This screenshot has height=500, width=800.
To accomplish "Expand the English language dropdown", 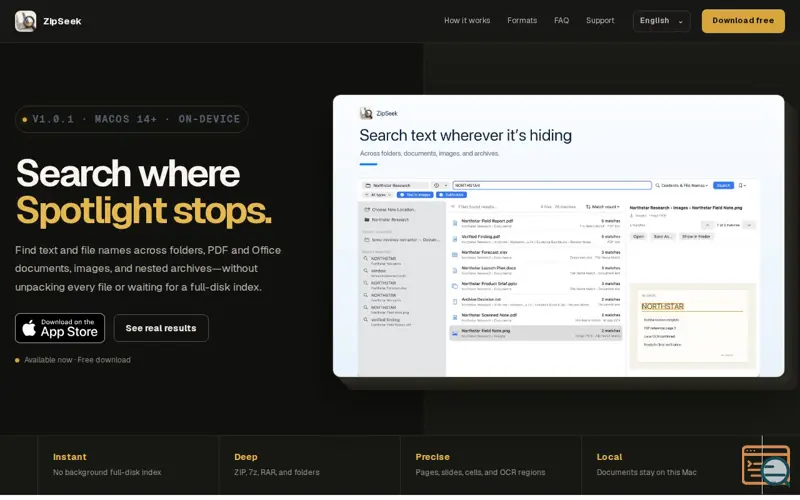I will pos(661,21).
